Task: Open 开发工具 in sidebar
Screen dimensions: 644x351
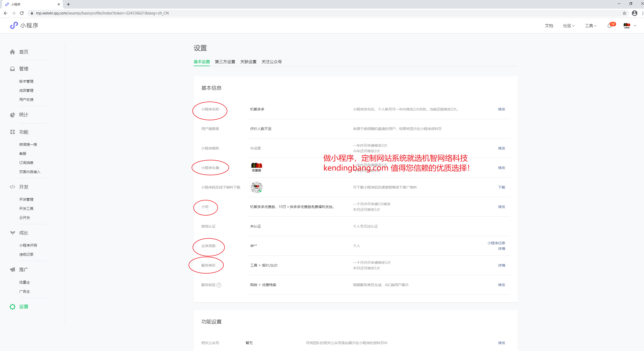Action: 26,209
